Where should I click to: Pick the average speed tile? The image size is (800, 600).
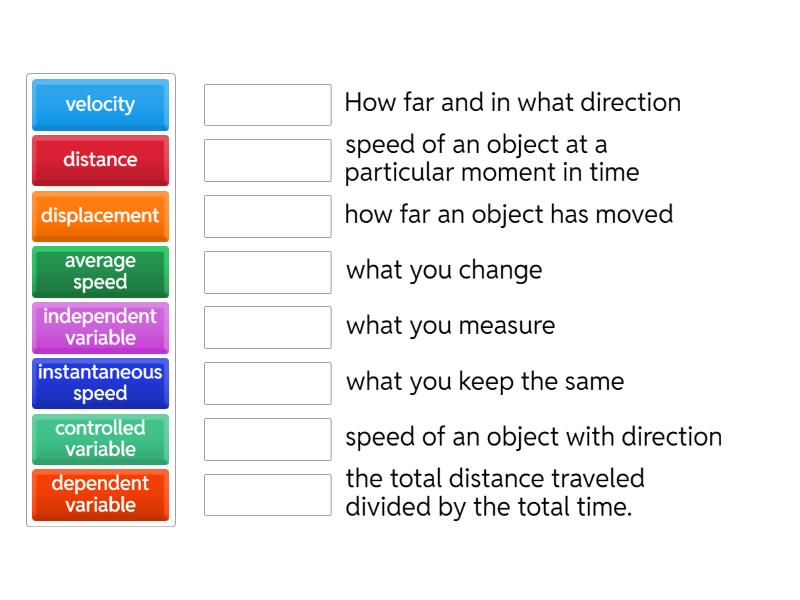tap(99, 272)
